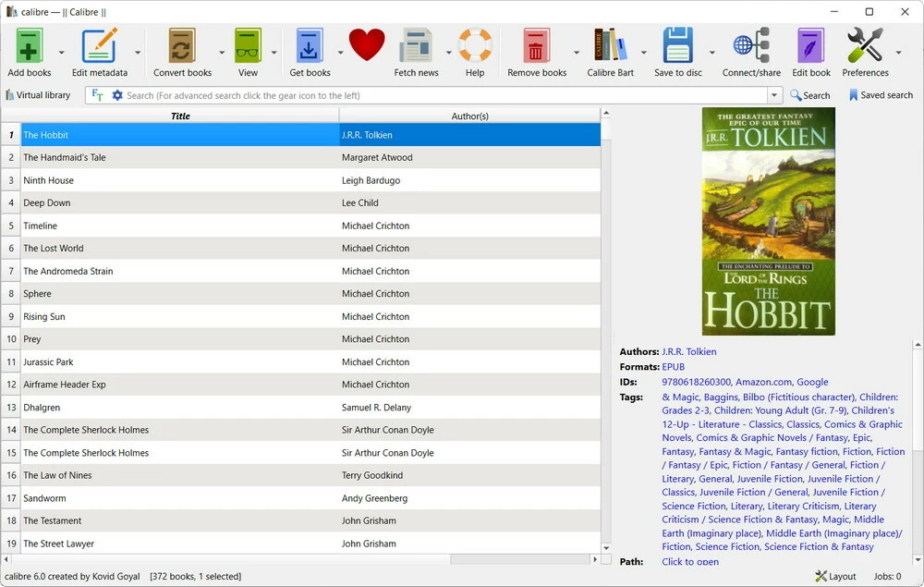This screenshot has height=587, width=924.
Task: Click the EPUB format link
Action: (x=673, y=367)
